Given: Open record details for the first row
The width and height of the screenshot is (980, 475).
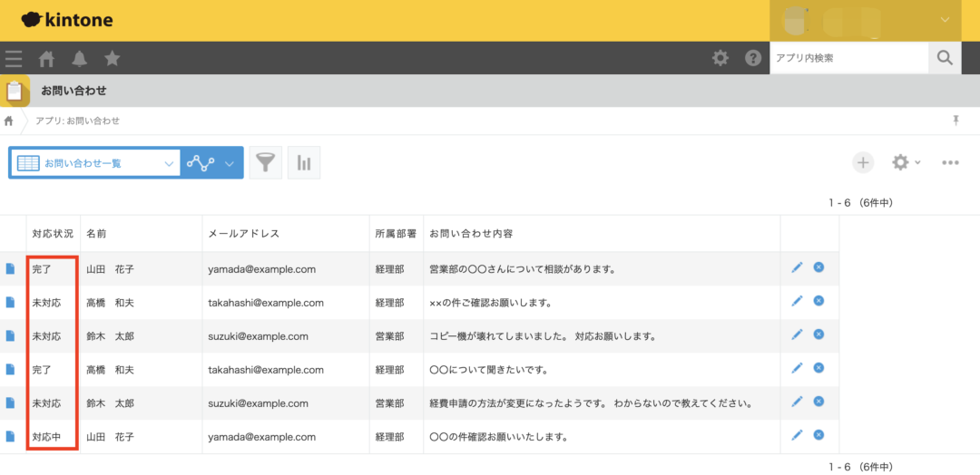Looking at the screenshot, I should 11,268.
